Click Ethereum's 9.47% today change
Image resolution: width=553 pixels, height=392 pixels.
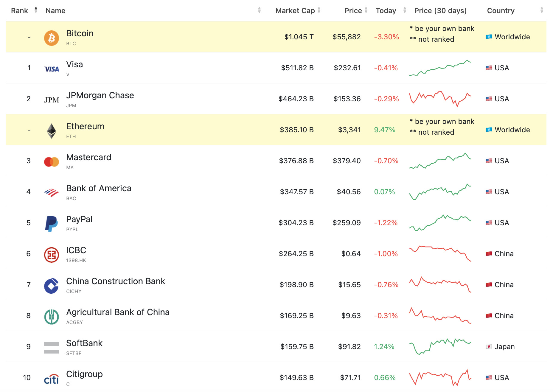(385, 130)
